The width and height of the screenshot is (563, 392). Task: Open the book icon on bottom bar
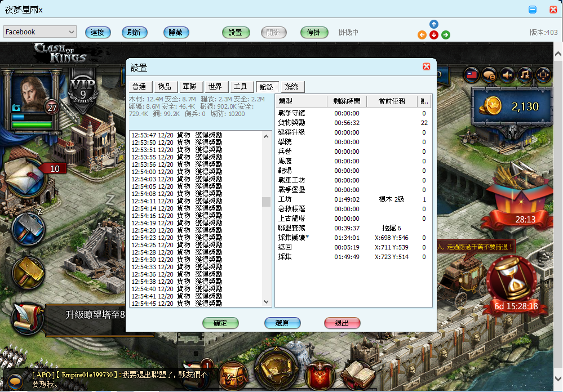pyautogui.click(x=357, y=376)
